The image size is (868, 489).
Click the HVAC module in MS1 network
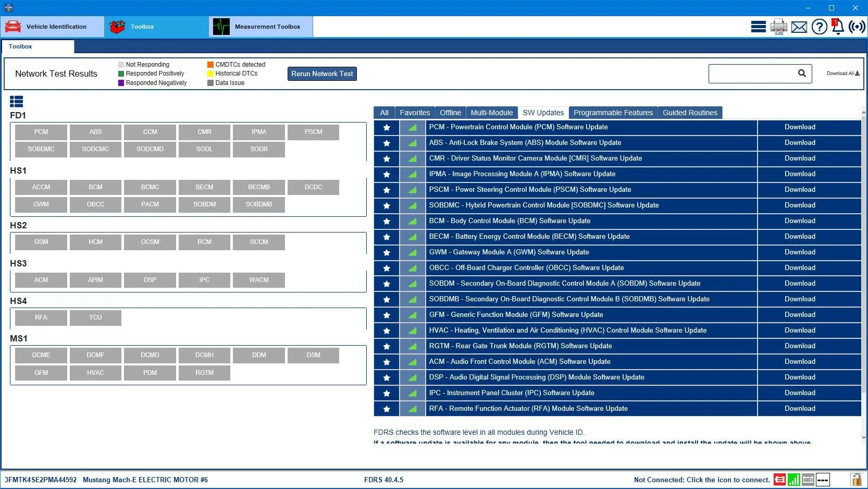pos(95,373)
